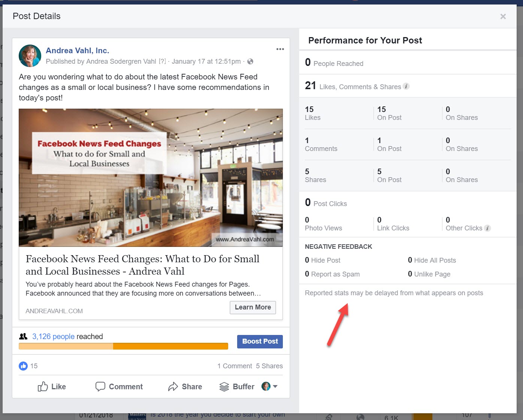523x420 pixels.
Task: Click the Boost Post button
Action: (260, 341)
